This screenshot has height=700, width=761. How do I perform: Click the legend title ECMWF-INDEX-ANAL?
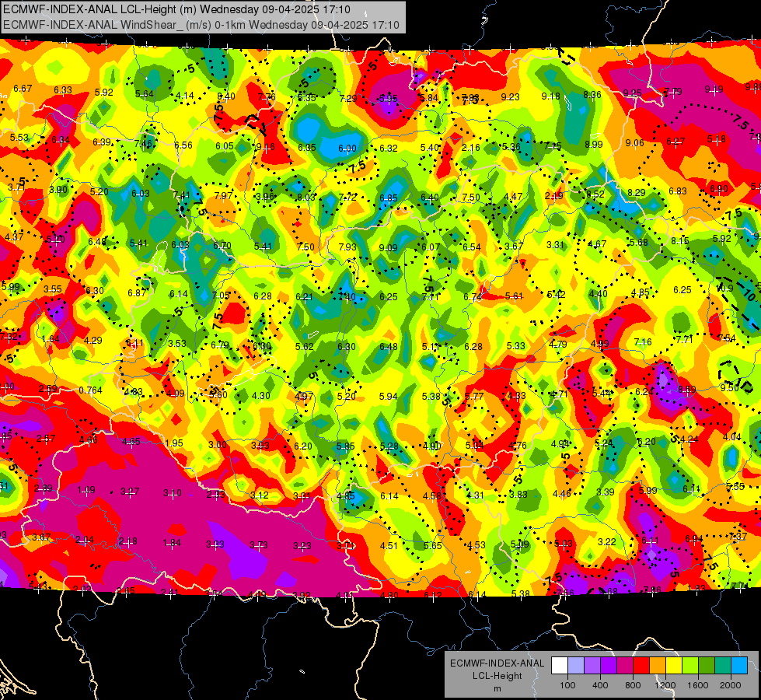point(497,663)
